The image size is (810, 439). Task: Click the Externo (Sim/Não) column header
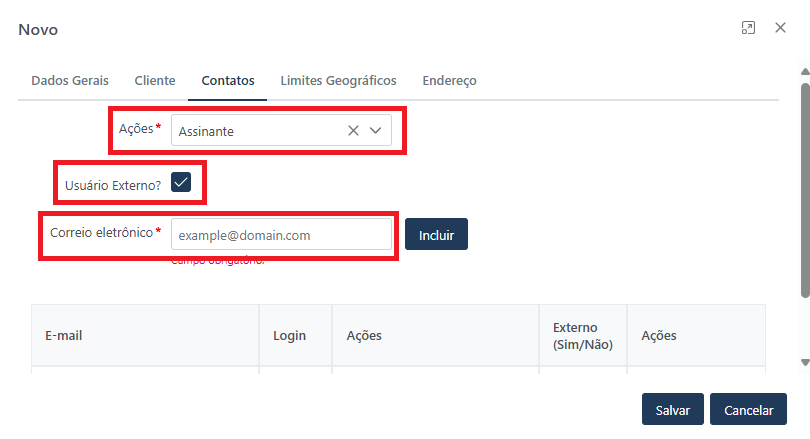(x=582, y=336)
